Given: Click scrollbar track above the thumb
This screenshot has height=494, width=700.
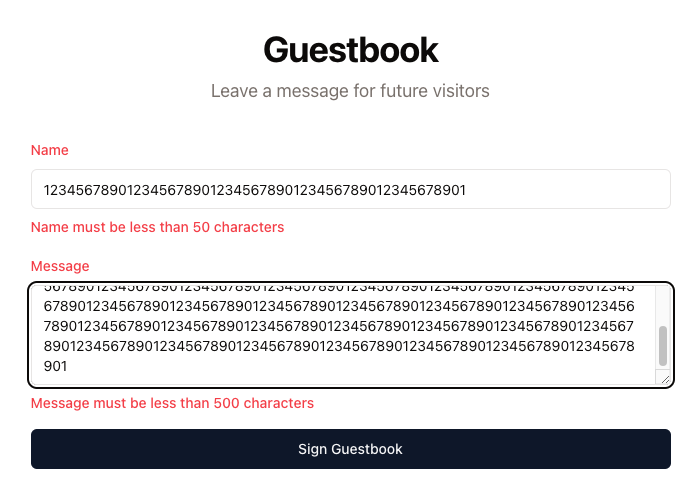Looking at the screenshot, I should tap(663, 306).
